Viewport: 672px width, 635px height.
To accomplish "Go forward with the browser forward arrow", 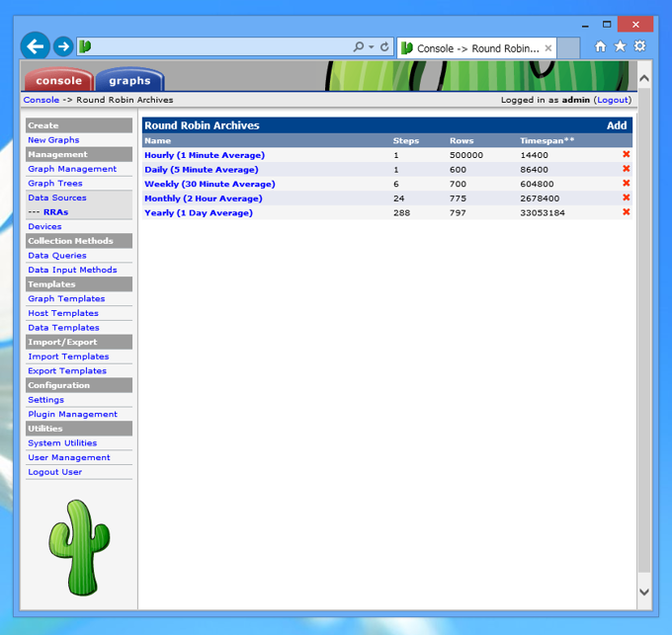I will (x=63, y=46).
